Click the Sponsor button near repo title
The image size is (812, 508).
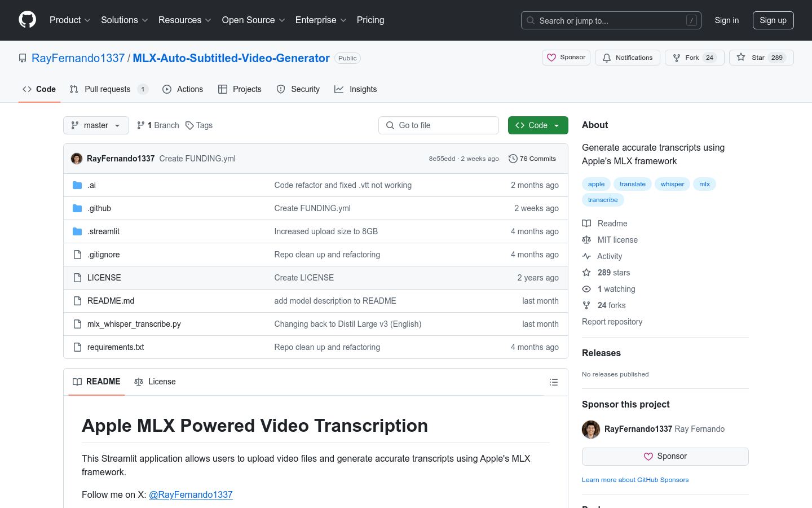tap(566, 58)
